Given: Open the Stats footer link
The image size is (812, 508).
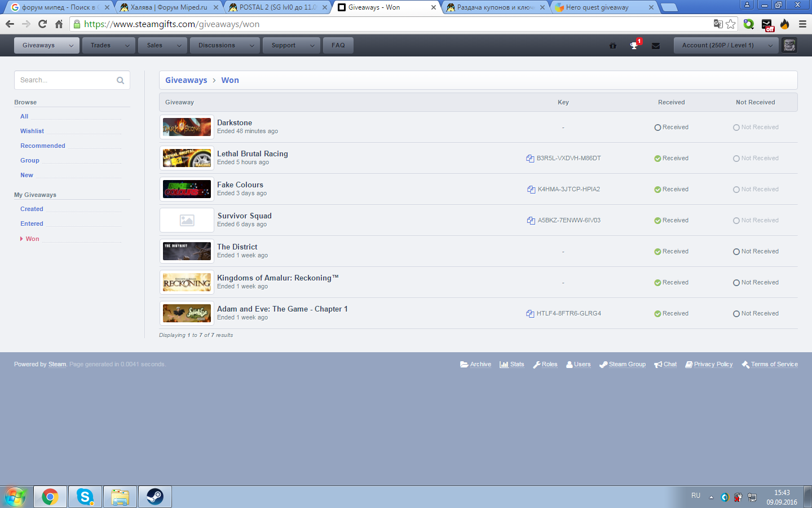Looking at the screenshot, I should (512, 365).
